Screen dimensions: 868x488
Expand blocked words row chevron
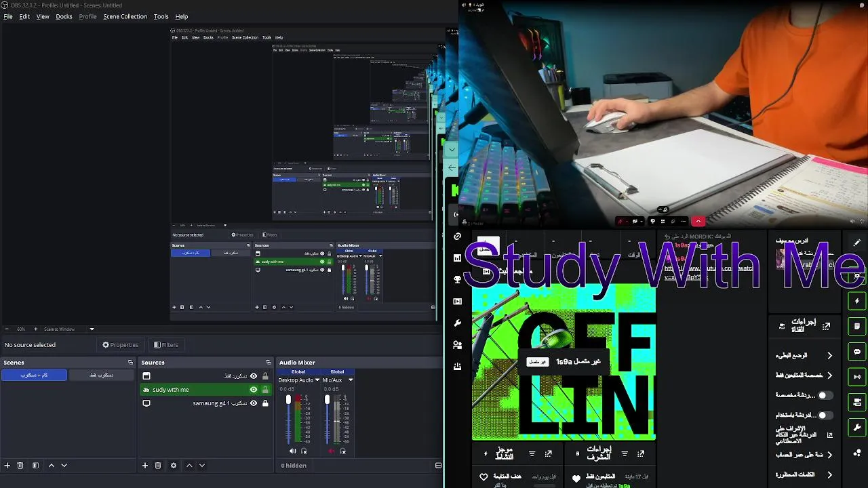pyautogui.click(x=829, y=474)
